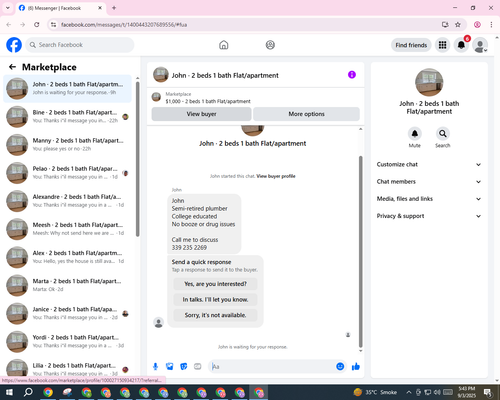Open the Chrome profile icon

477,25
